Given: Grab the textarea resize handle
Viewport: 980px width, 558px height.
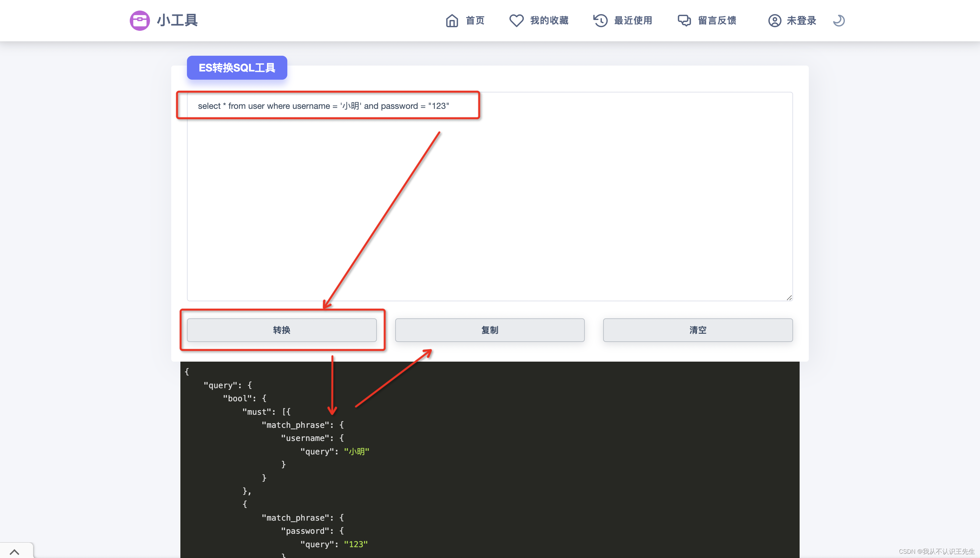Looking at the screenshot, I should [789, 298].
